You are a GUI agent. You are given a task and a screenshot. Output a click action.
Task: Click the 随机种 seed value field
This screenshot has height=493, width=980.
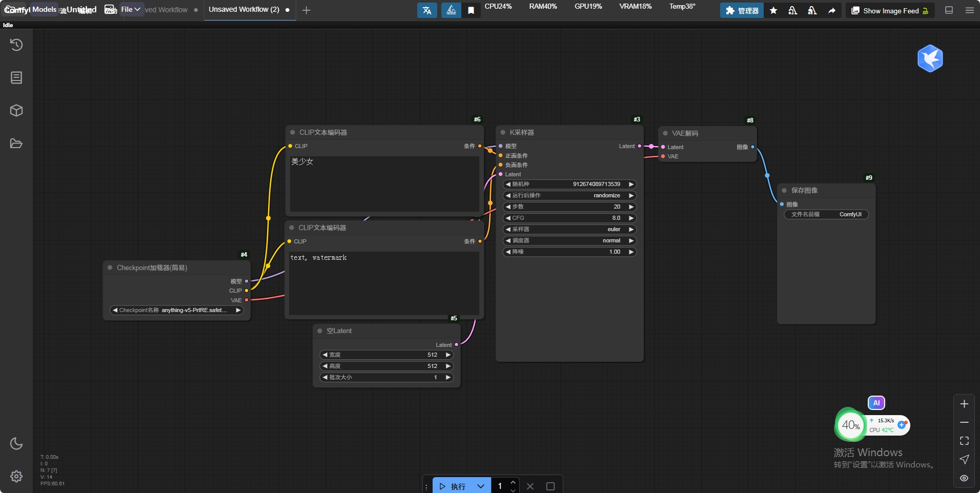[x=569, y=184]
